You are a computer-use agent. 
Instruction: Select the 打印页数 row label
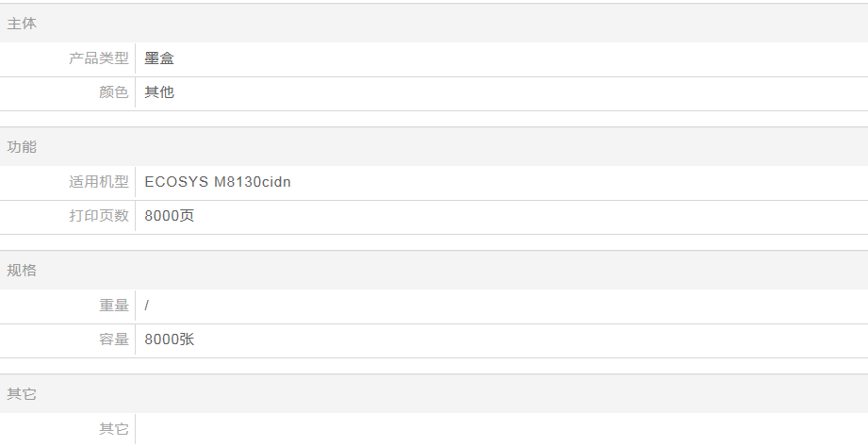click(99, 216)
